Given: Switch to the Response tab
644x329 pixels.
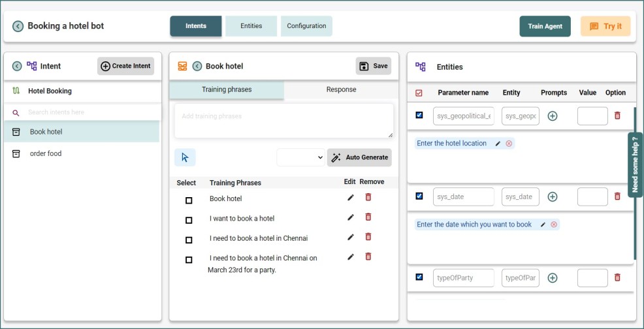Looking at the screenshot, I should 341,89.
